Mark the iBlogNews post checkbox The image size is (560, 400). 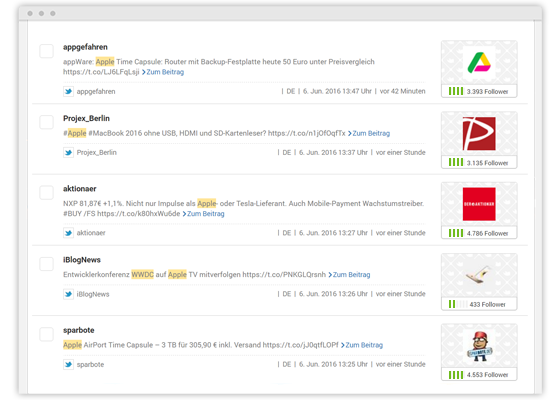click(x=46, y=264)
